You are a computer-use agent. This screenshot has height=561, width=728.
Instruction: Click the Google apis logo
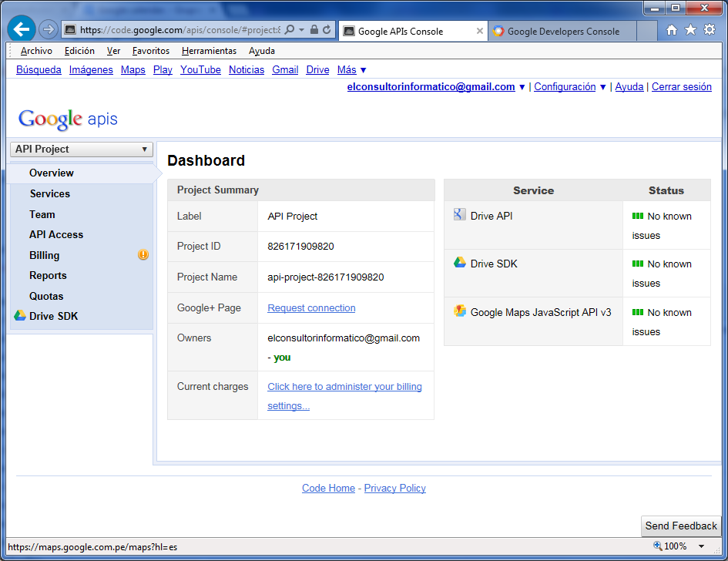click(x=68, y=119)
